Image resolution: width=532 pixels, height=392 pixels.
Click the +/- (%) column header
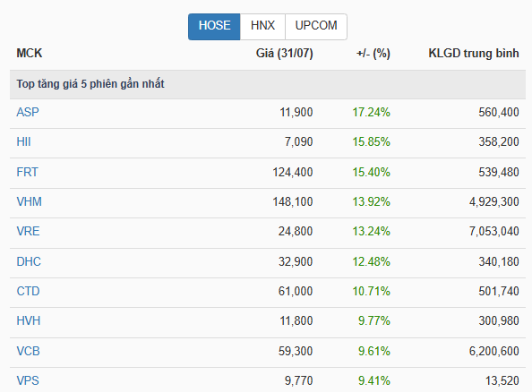pyautogui.click(x=373, y=53)
